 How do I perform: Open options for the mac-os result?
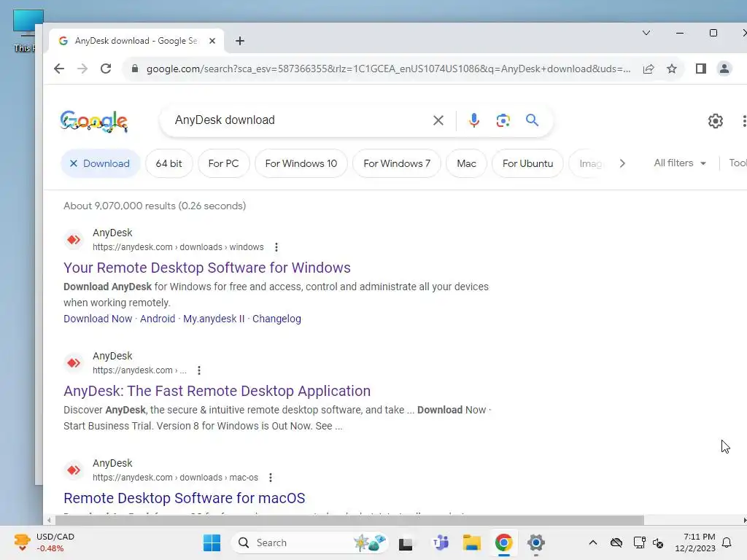pyautogui.click(x=271, y=478)
